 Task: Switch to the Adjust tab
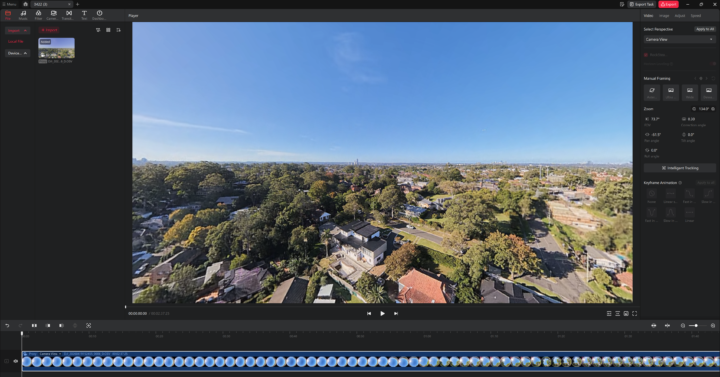(680, 16)
